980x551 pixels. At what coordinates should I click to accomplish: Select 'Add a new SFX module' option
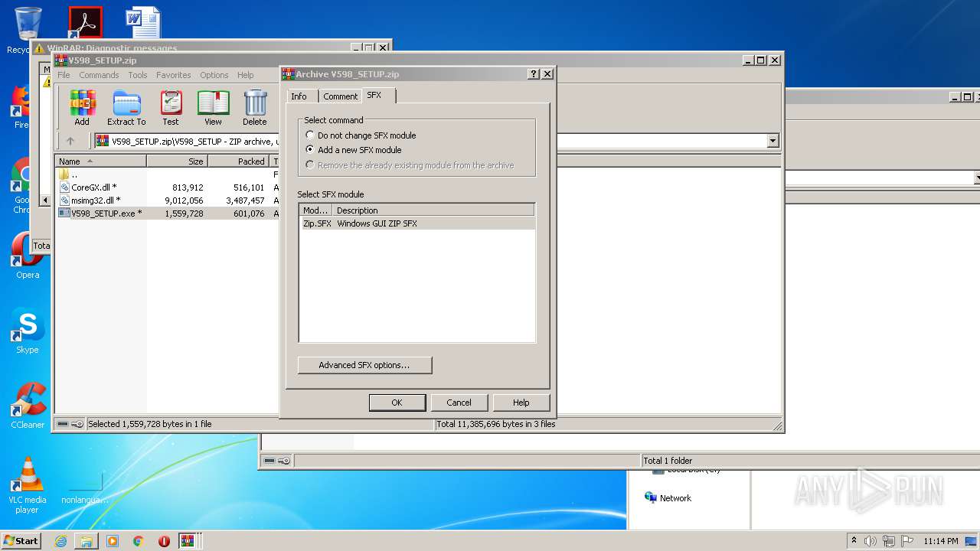click(x=353, y=150)
